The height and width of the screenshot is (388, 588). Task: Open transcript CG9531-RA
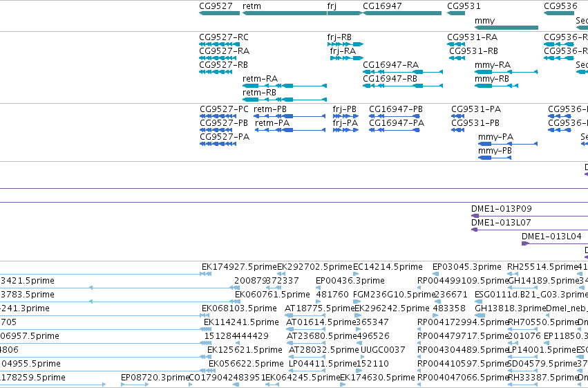472,37
